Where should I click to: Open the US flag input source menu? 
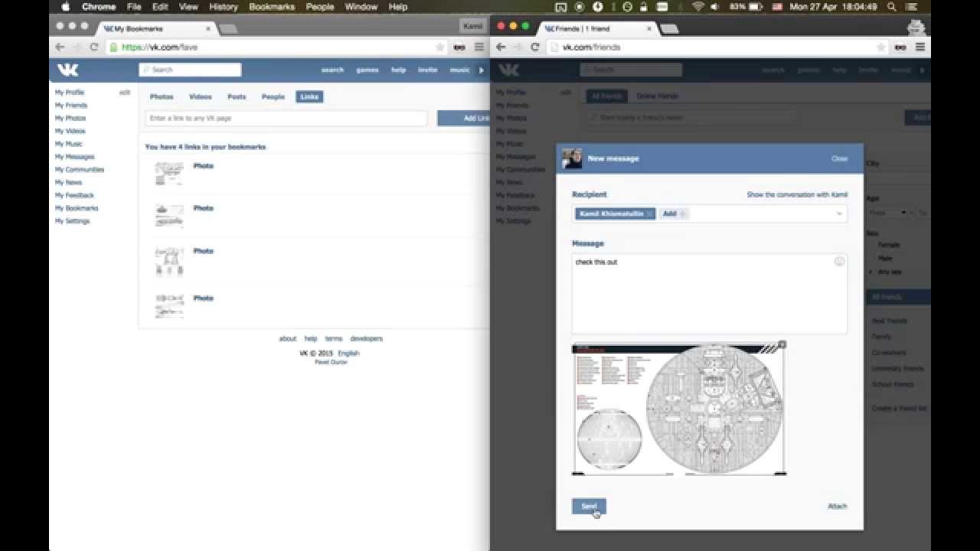(777, 7)
